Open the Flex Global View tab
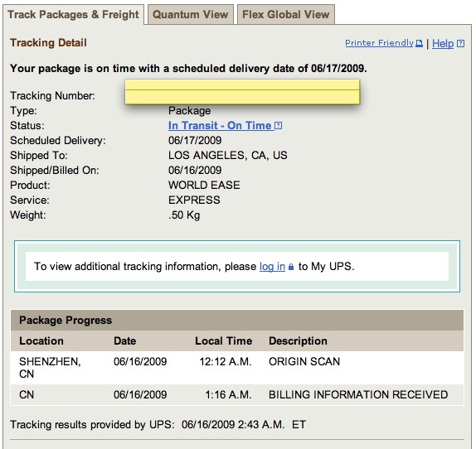Screen dimensions: 476x449 click(x=285, y=14)
